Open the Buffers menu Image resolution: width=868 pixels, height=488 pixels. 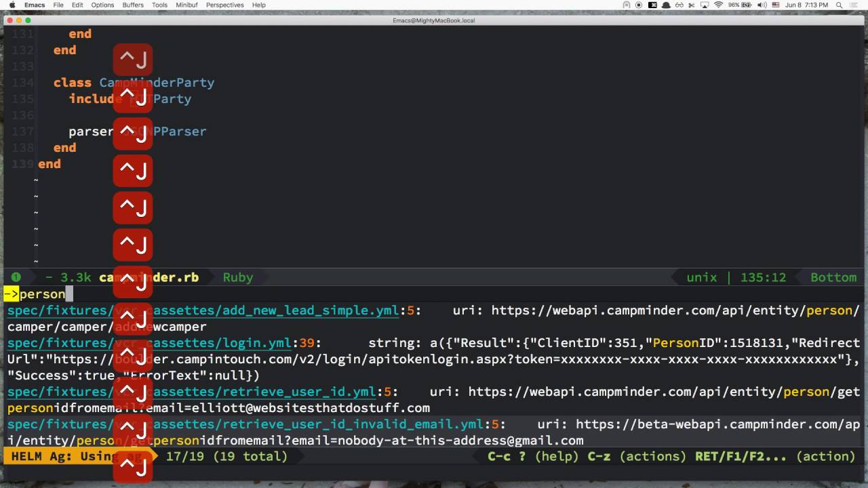(x=133, y=5)
